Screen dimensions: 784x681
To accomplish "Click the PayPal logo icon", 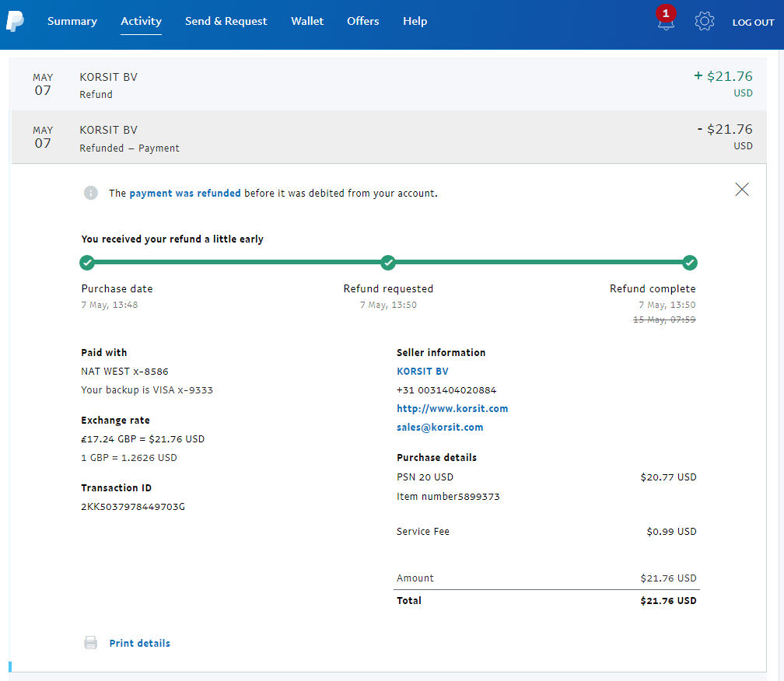I will tap(15, 22).
